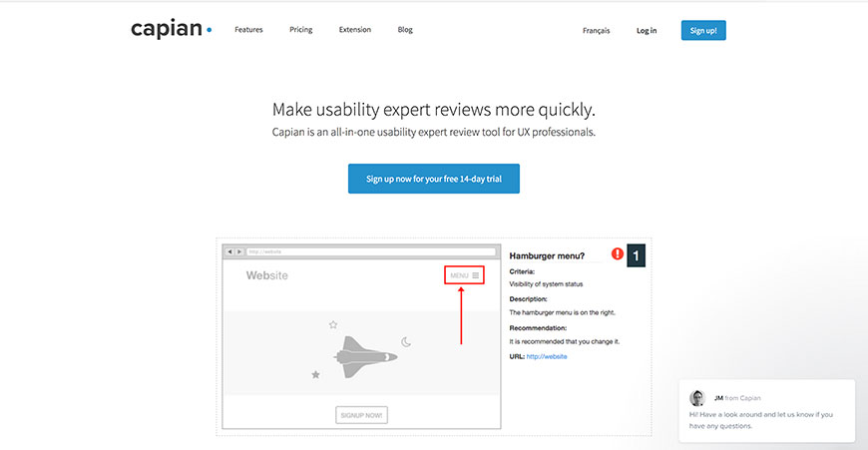This screenshot has height=450, width=868.
Task: Click the outlined star above the shuttle
Action: coord(333,324)
